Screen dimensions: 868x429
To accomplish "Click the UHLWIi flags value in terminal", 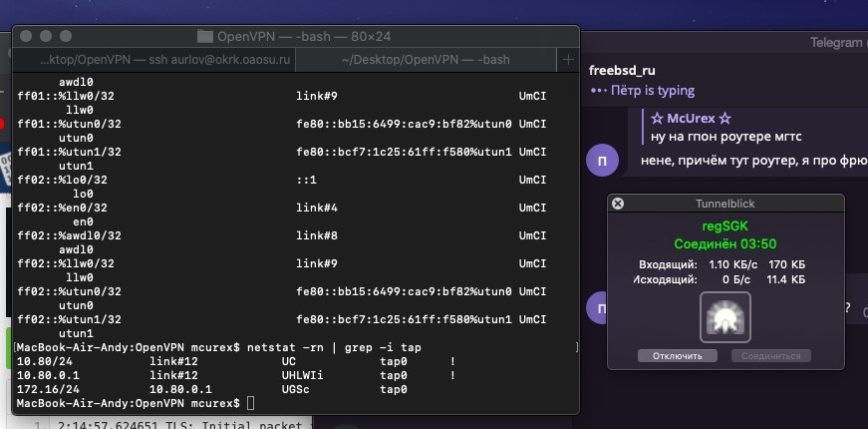I will 302,376.
